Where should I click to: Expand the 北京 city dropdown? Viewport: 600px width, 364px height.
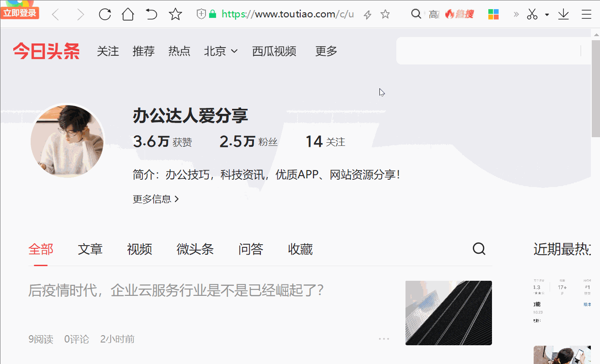[x=221, y=51]
